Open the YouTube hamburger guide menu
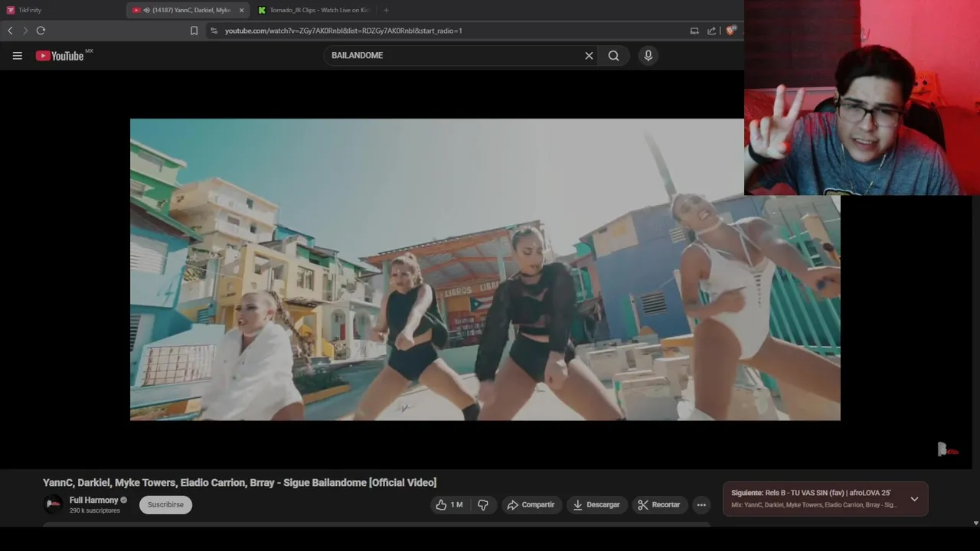Screen dimensions: 980x551 tap(17, 55)
